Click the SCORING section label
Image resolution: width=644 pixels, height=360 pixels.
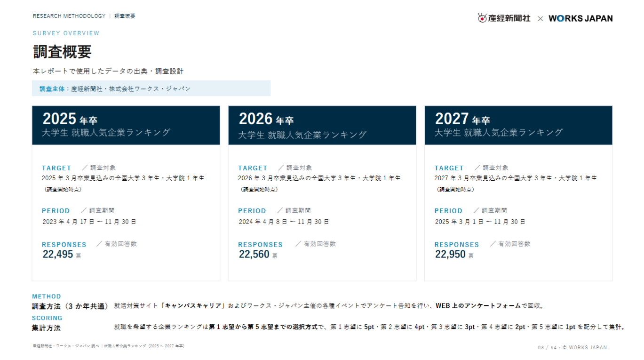(x=47, y=318)
